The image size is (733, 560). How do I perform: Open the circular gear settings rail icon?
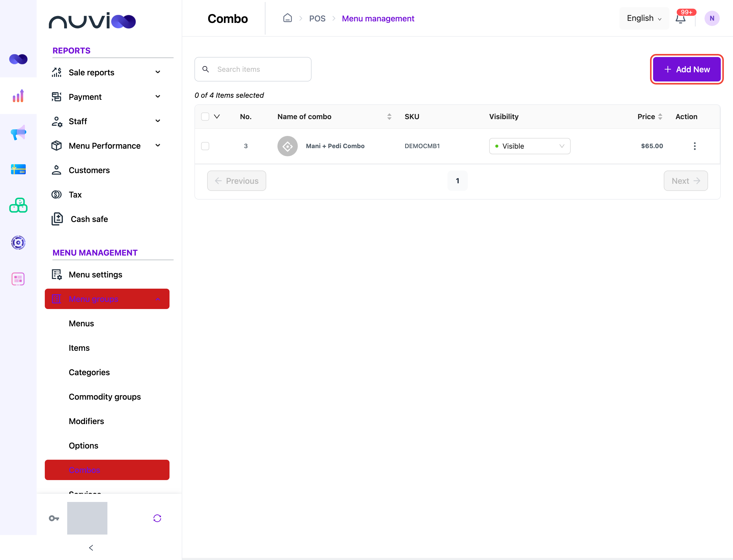click(18, 243)
